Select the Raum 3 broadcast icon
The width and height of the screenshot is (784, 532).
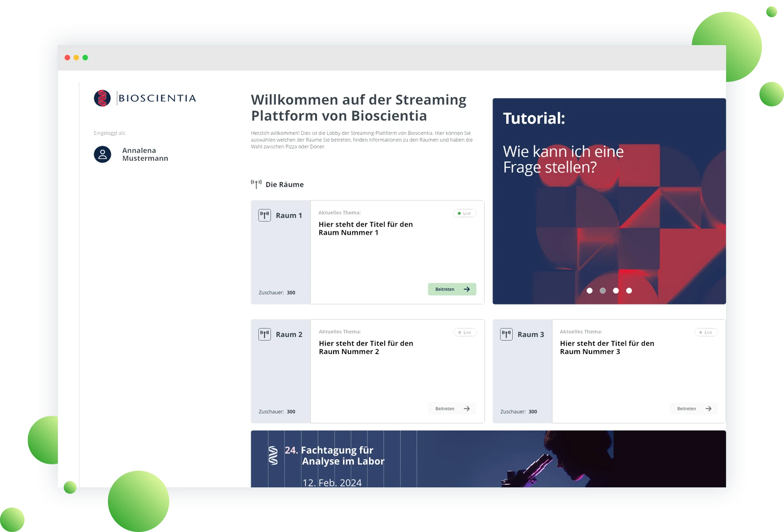pos(506,334)
